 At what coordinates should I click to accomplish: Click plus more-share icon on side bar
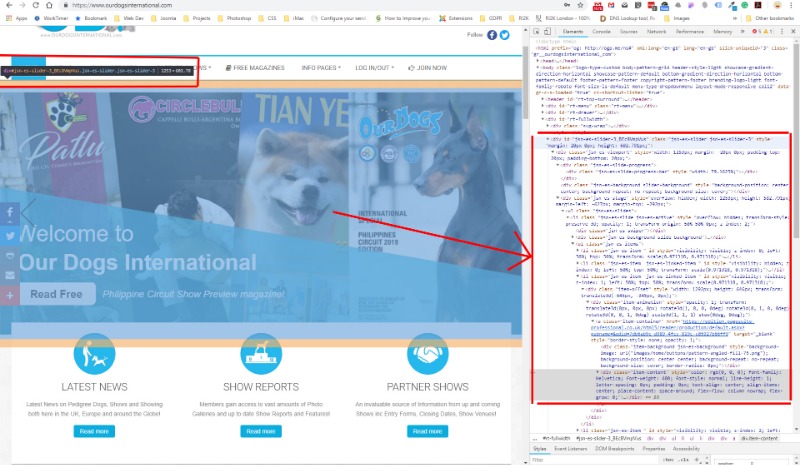point(10,296)
